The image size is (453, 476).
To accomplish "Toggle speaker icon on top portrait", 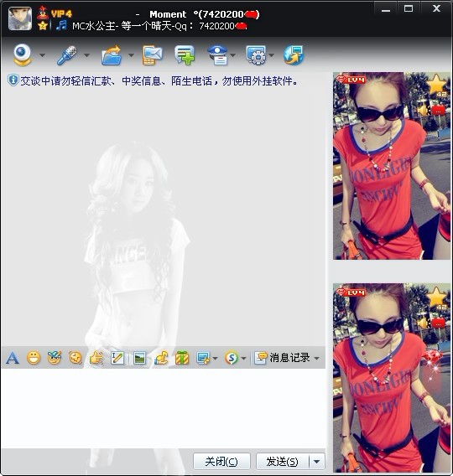I will (x=424, y=111).
